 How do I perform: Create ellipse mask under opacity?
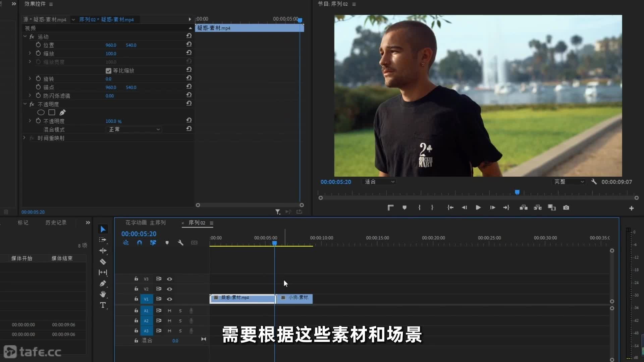point(41,113)
